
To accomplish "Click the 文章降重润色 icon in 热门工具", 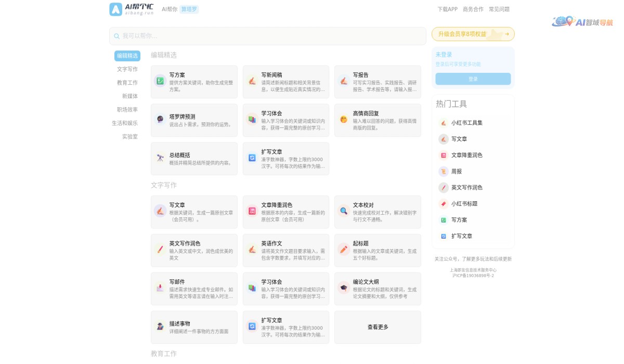I will [x=443, y=155].
